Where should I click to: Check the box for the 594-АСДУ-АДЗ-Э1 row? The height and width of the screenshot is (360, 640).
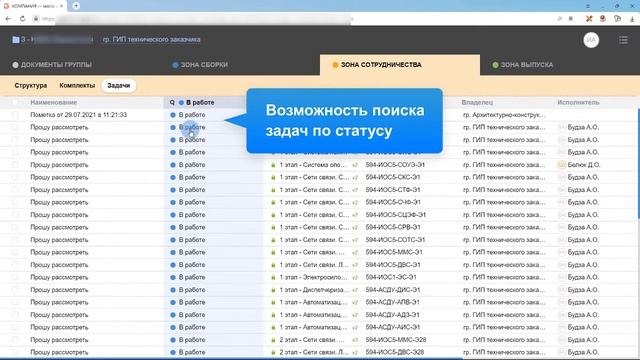[x=15, y=315]
